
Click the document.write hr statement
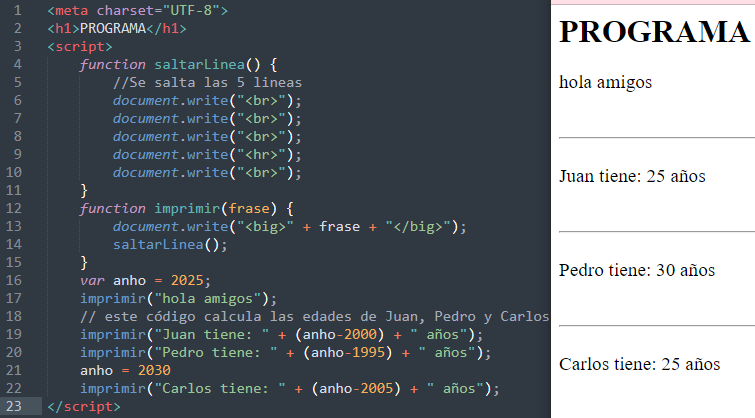point(207,155)
